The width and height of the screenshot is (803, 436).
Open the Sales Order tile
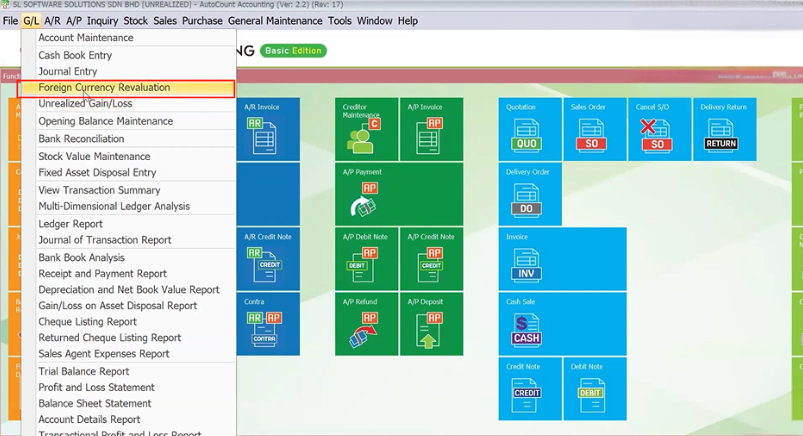595,129
